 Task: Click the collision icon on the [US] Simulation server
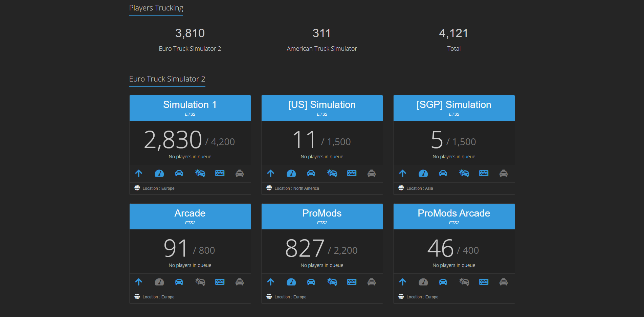pyautogui.click(x=332, y=173)
